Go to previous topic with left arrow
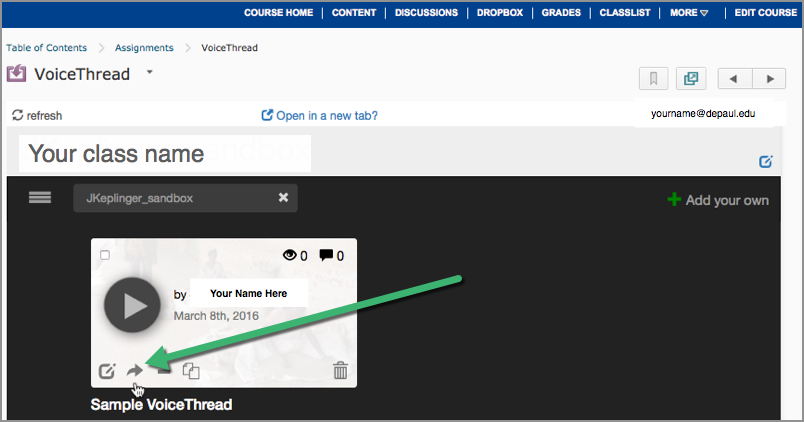Image resolution: width=804 pixels, height=422 pixels. pos(734,79)
